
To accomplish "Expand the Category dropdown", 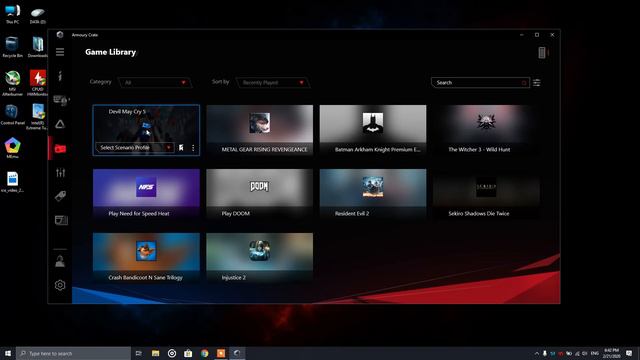I will tap(155, 83).
